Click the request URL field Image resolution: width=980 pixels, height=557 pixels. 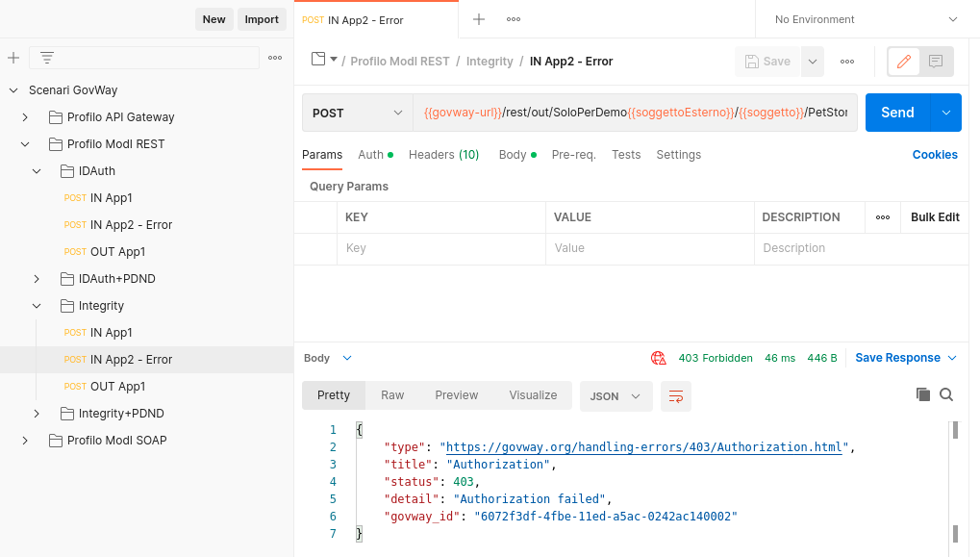[x=635, y=113]
